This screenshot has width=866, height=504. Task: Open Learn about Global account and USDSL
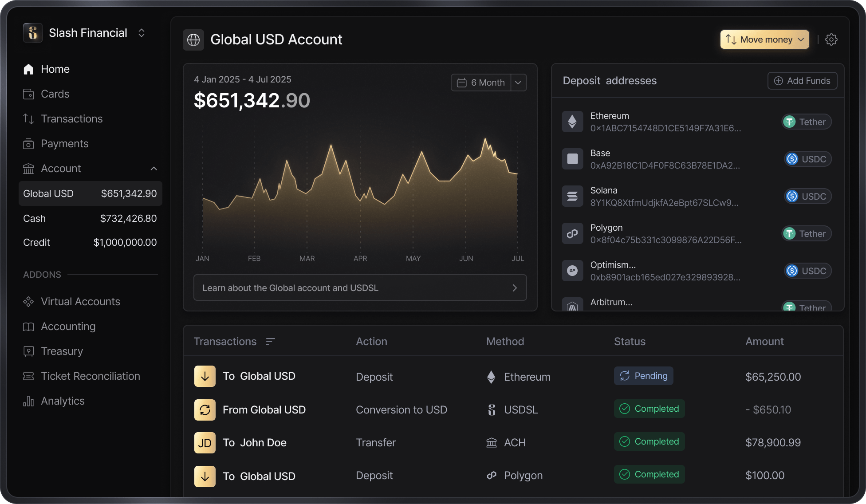click(x=360, y=288)
